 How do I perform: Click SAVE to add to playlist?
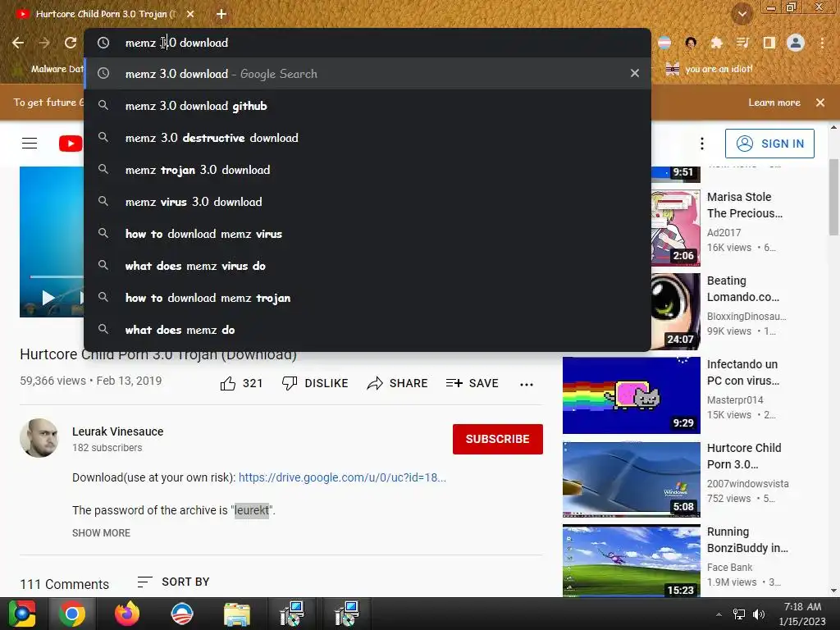pos(472,384)
